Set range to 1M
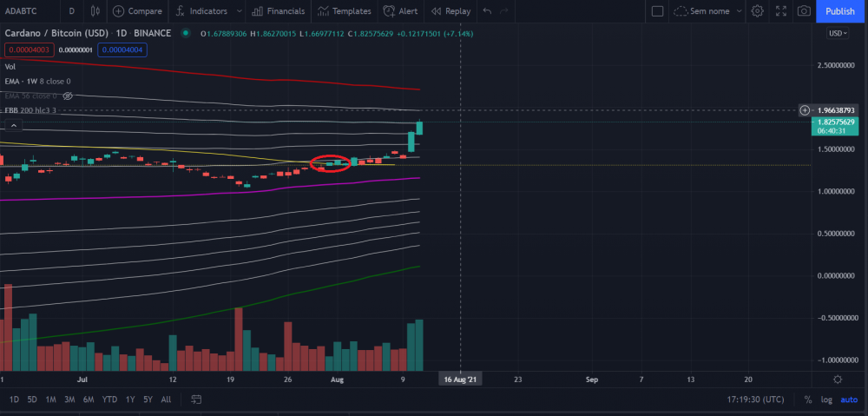 (50, 399)
